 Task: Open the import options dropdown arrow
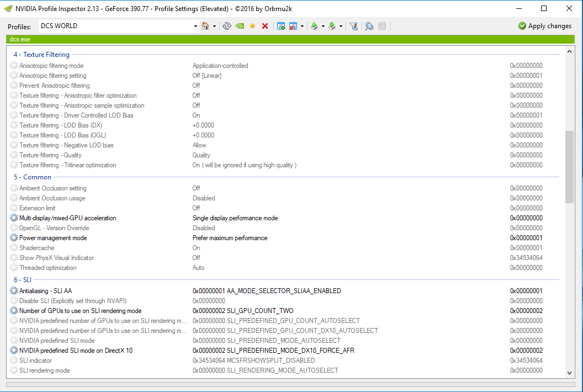click(x=341, y=26)
